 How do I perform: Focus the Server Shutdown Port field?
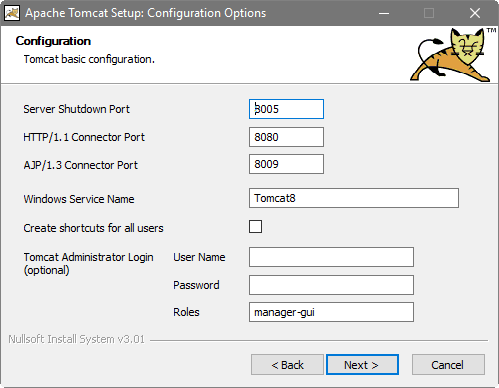click(x=286, y=109)
